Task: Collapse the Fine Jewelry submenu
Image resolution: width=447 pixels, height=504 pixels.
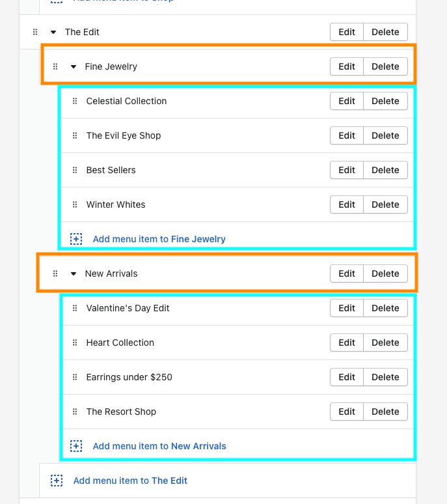Action: [74, 66]
